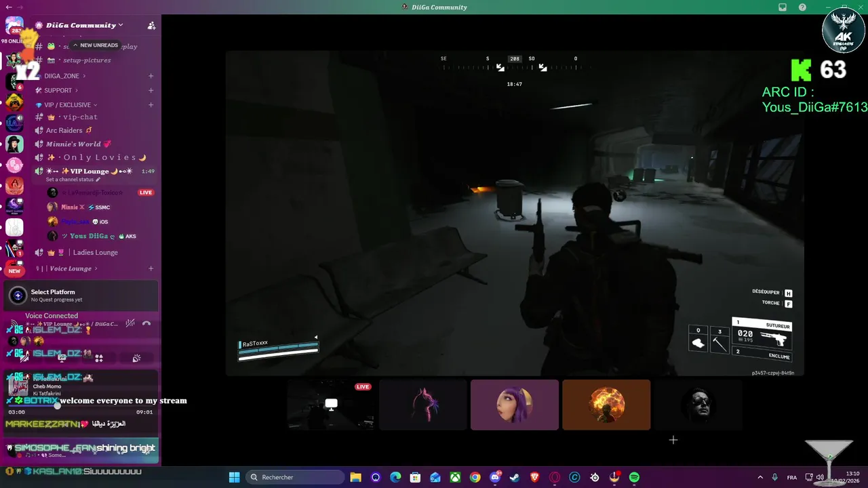The width and height of the screenshot is (868, 488).
Task: Open the Windows Start menu
Action: pos(234,477)
